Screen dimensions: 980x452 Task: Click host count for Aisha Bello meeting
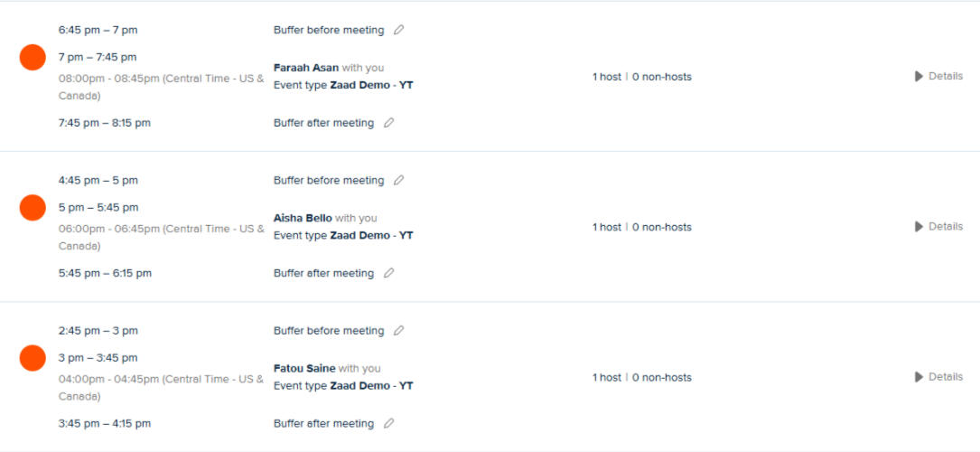pos(607,227)
